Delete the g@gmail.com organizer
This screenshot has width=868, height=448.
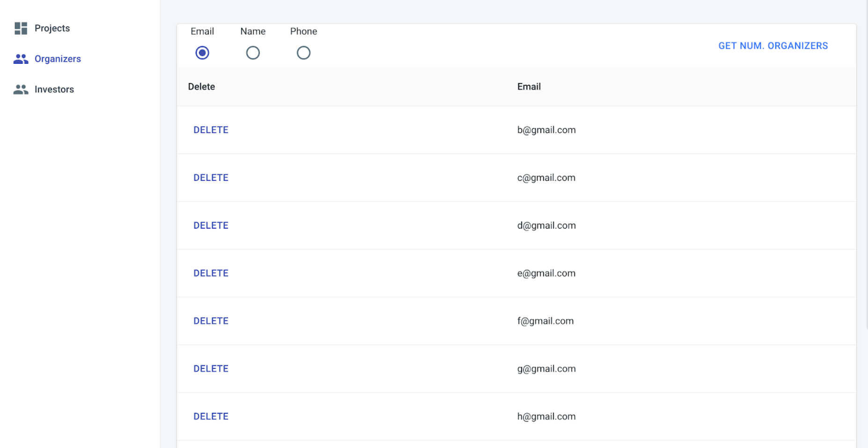(211, 369)
